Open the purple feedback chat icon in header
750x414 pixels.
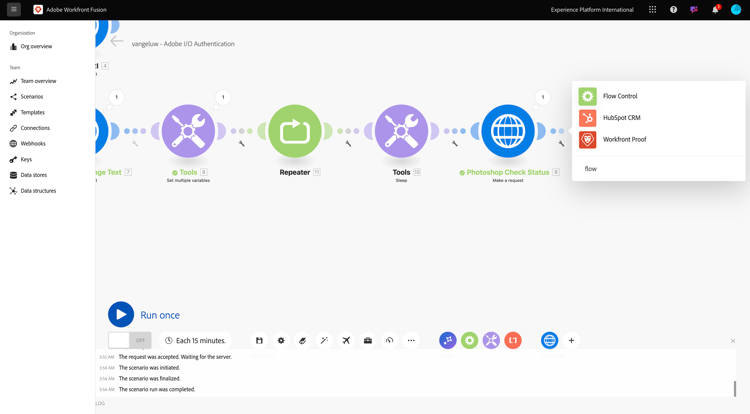[694, 10]
